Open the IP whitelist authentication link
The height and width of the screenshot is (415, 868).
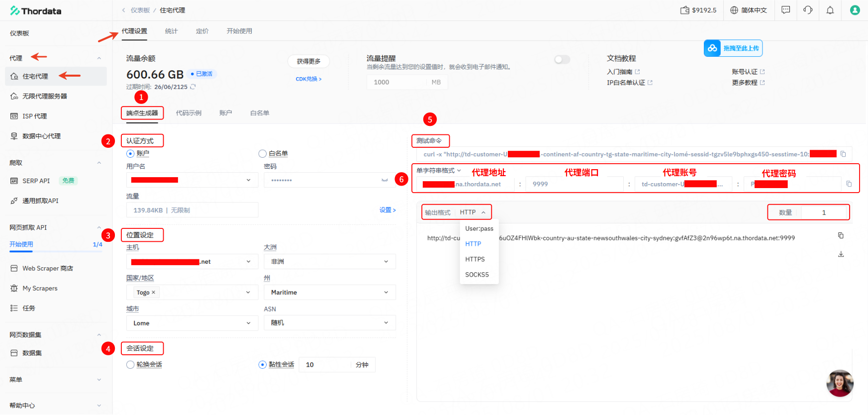point(630,83)
